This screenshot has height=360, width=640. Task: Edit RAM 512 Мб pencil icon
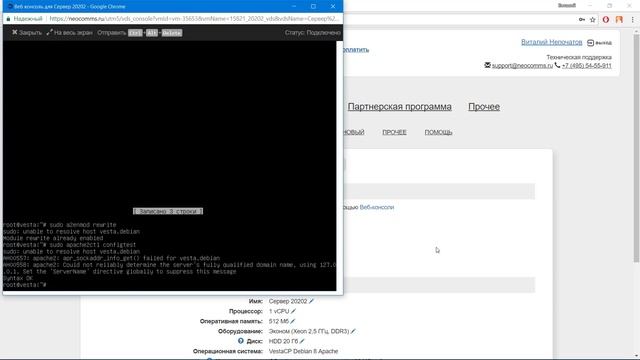pos(293,321)
